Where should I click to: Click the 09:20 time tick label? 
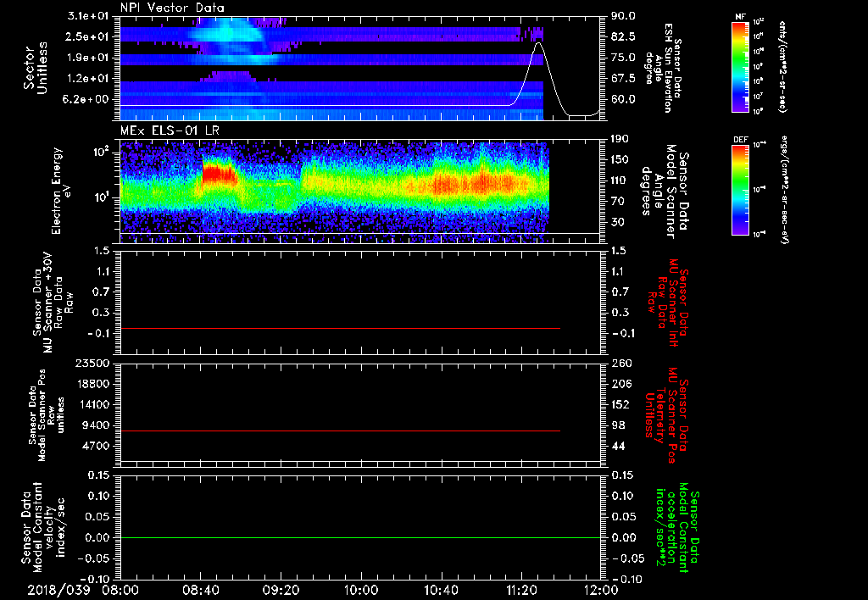click(281, 590)
